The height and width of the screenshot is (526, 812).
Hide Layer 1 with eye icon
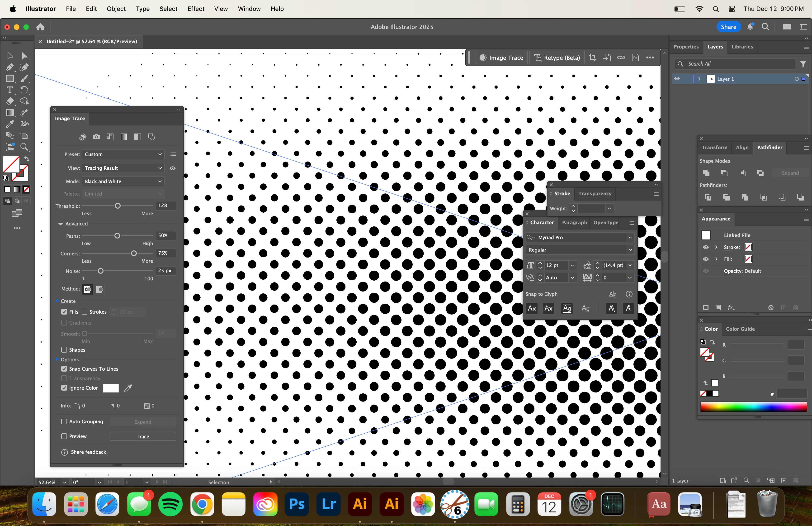(x=677, y=79)
